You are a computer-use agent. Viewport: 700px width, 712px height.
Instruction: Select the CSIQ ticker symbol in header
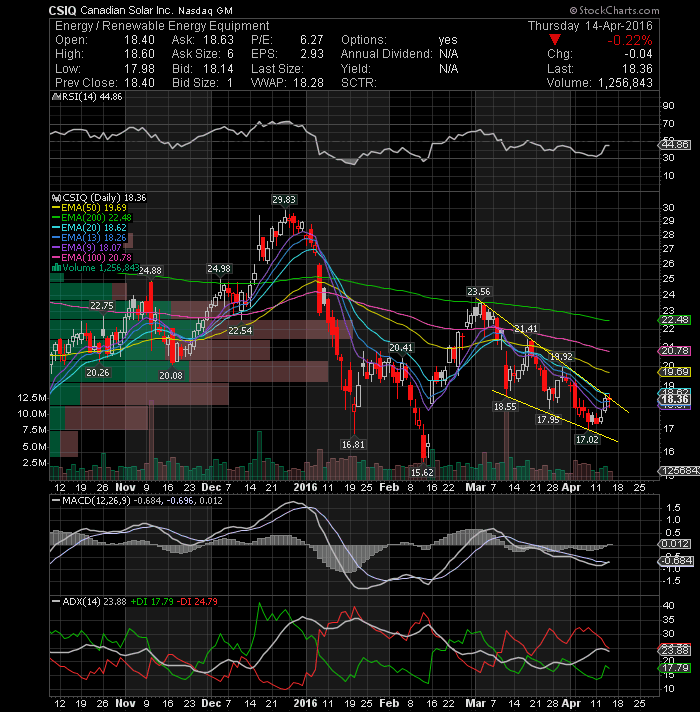pyautogui.click(x=62, y=10)
